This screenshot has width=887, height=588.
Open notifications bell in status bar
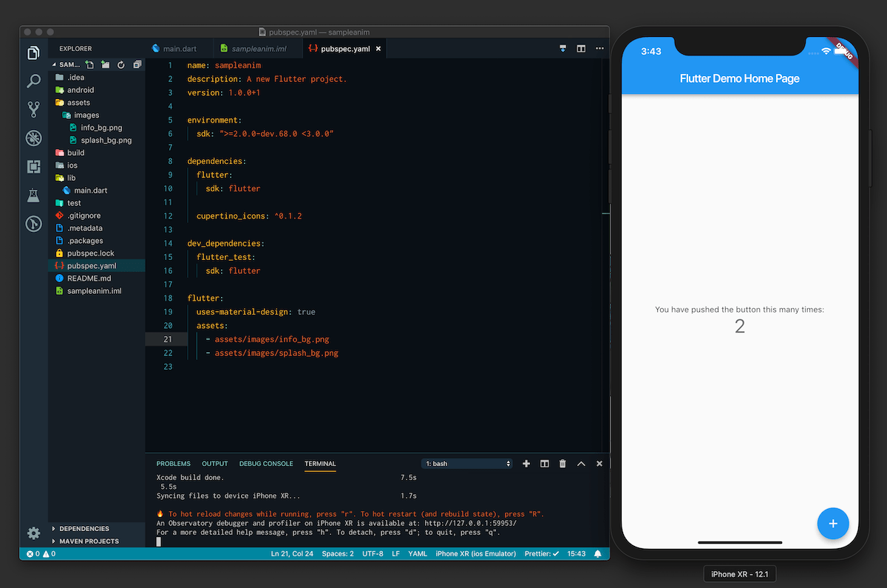pos(597,553)
